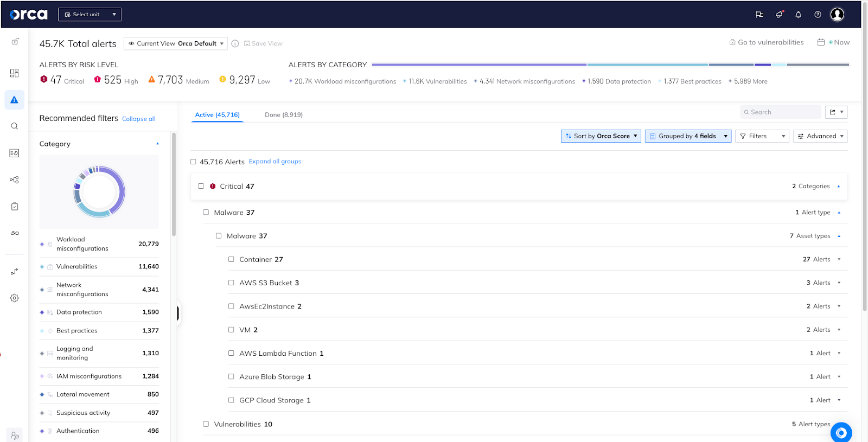
Task: Tick the Container 27 checkbox
Action: pos(231,259)
